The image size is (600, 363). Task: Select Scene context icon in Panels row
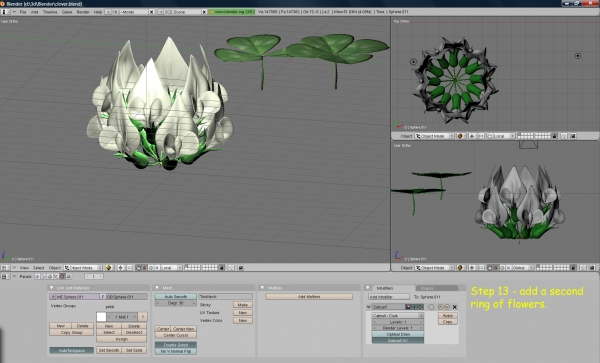(x=69, y=276)
